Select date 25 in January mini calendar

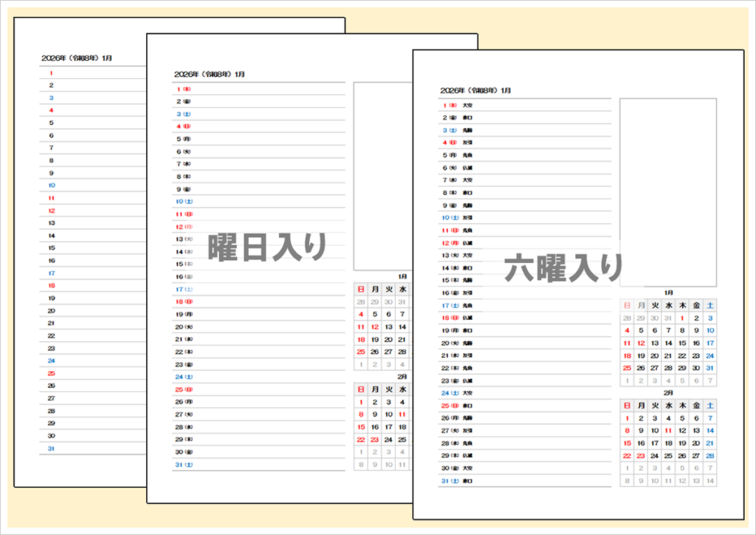(x=628, y=367)
